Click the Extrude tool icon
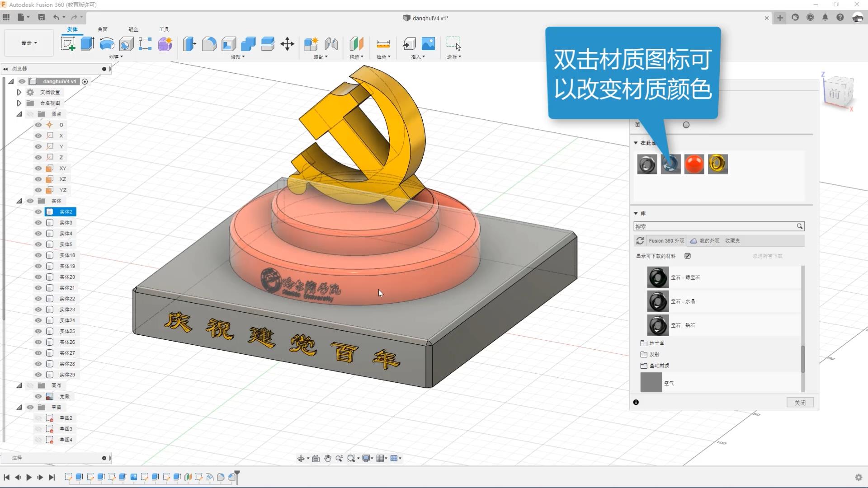This screenshot has height=488, width=868. (87, 44)
